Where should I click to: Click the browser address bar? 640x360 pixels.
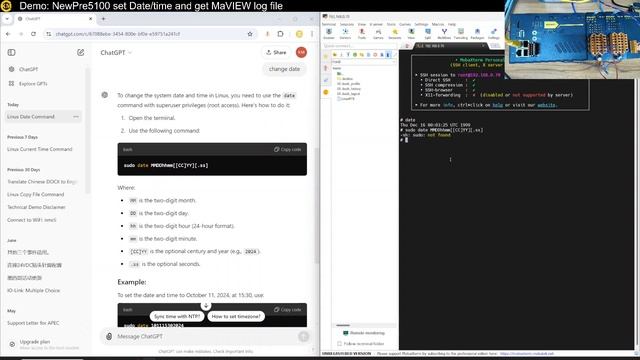click(149, 34)
